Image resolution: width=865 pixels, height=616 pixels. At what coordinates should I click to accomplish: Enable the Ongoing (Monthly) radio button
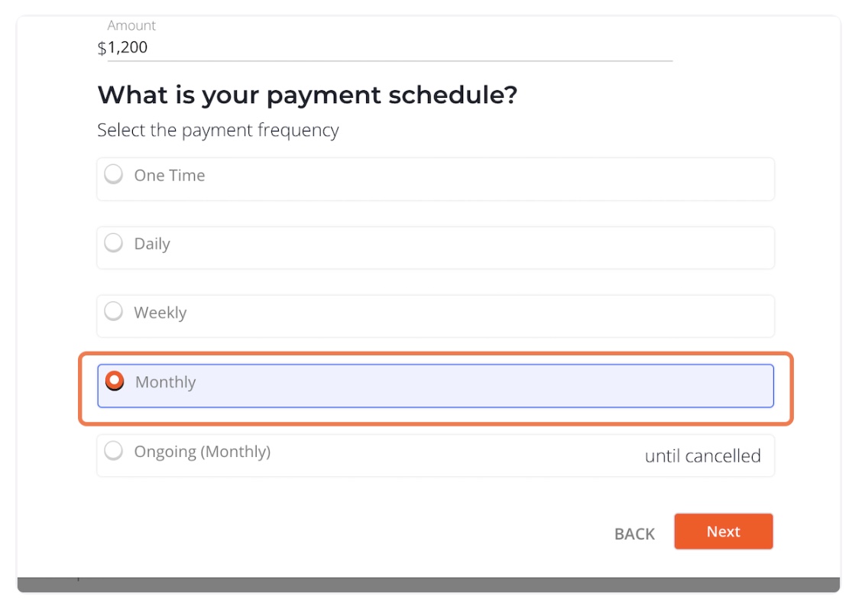pyautogui.click(x=114, y=451)
